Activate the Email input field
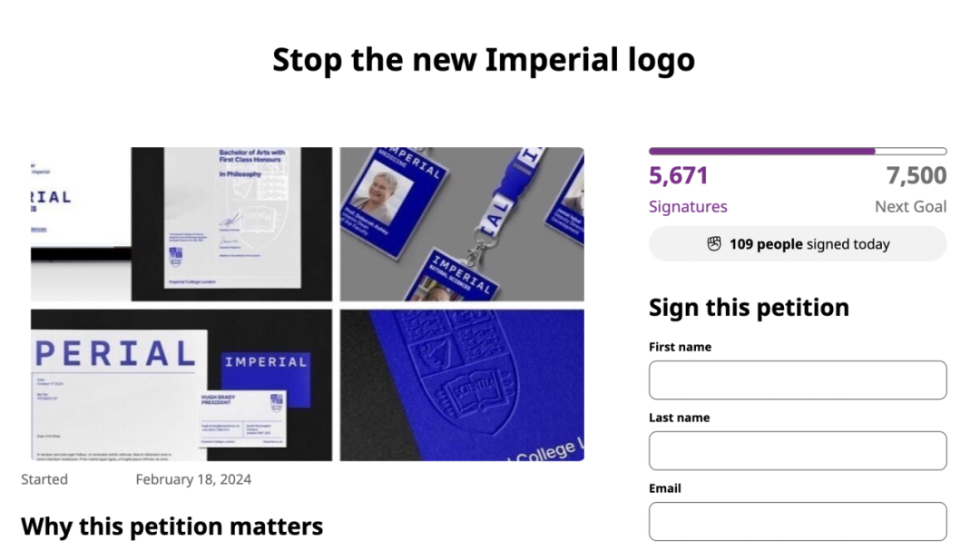This screenshot has height=551, width=980. [798, 522]
